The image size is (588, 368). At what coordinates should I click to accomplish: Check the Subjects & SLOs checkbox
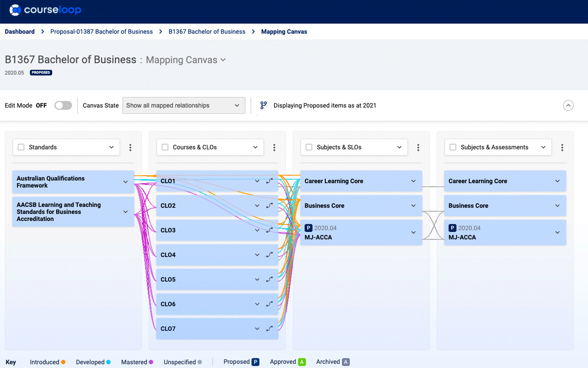[x=309, y=147]
